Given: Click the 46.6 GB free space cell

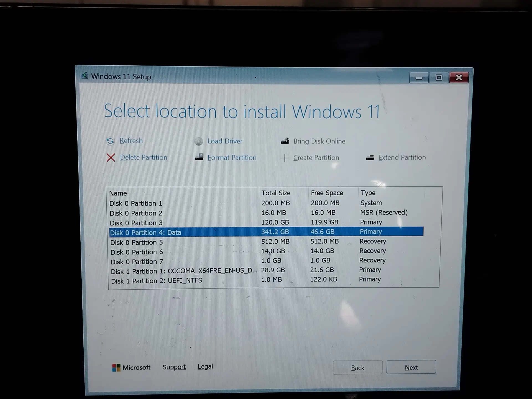Looking at the screenshot, I should [322, 232].
